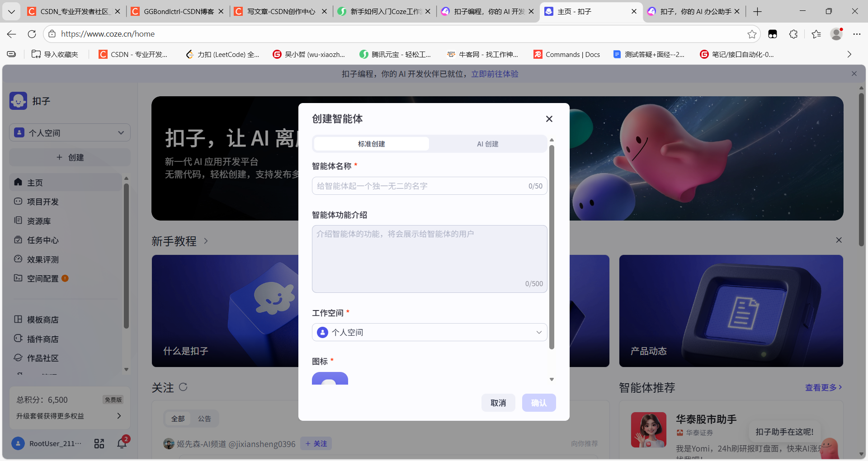Click the dialog's agent icon preview

click(330, 378)
